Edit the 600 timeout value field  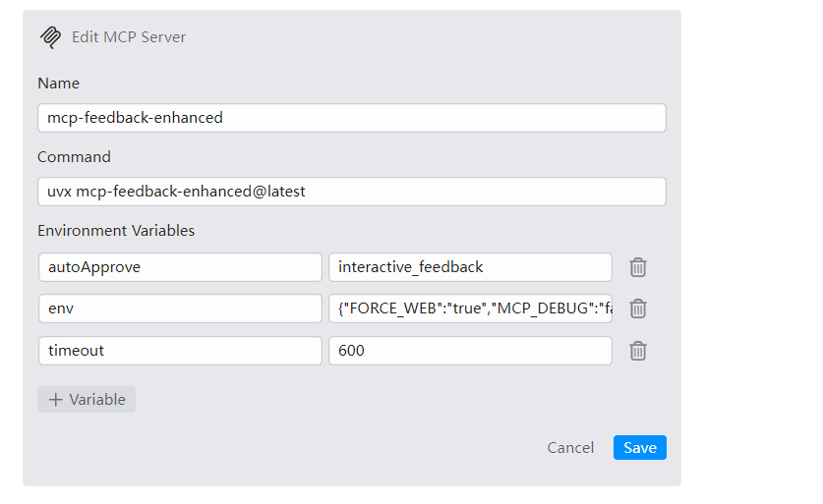[470, 351]
